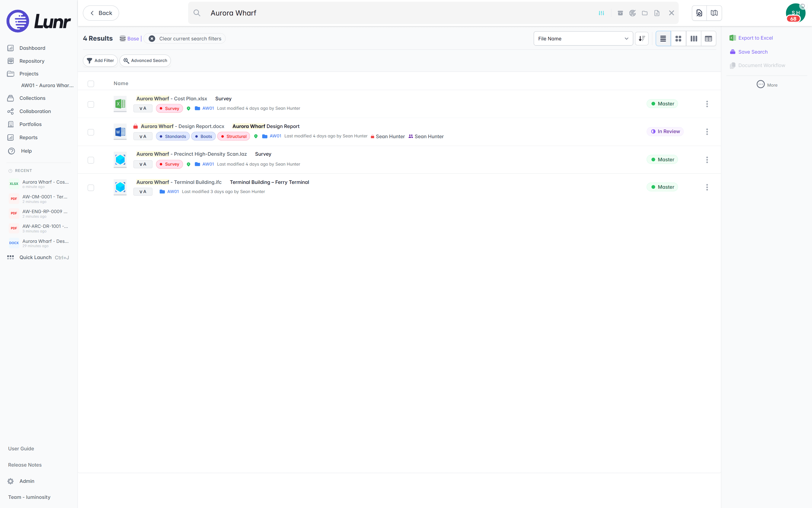
Task: Click the document icon in search bar
Action: pos(657,13)
